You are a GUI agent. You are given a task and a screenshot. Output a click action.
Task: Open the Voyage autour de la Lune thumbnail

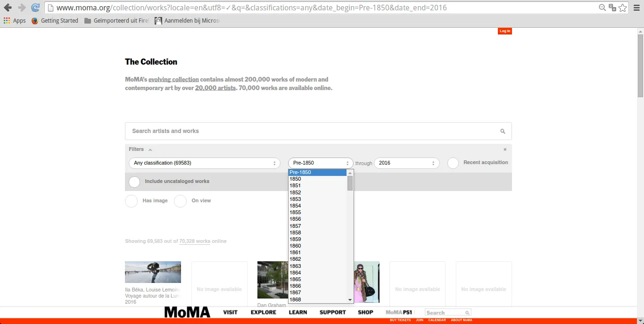[x=153, y=272]
